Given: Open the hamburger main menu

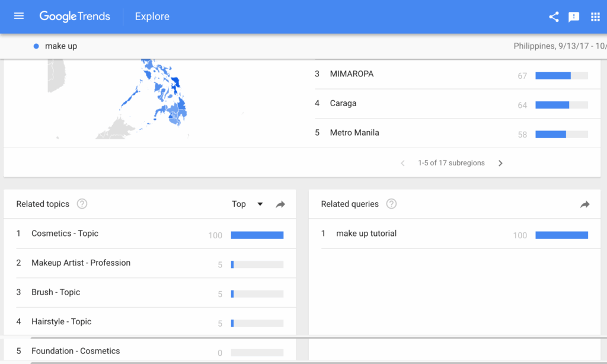Looking at the screenshot, I should click(x=19, y=16).
